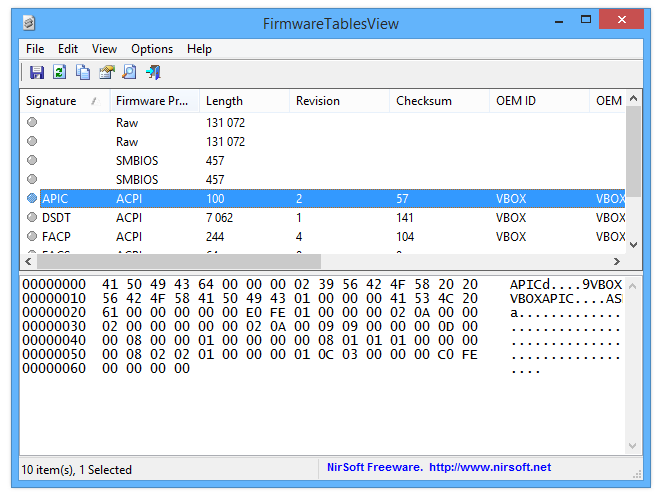Sort by the Revision column header
The image size is (671, 496).
[340, 101]
